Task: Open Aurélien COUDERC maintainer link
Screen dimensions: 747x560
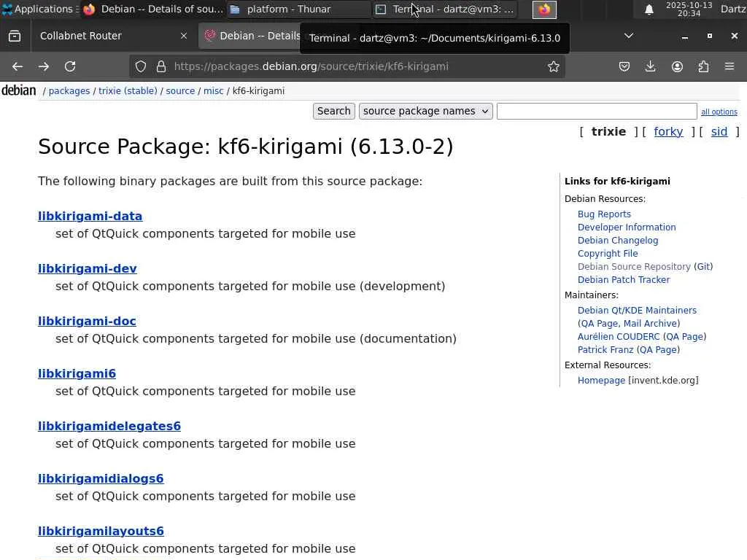Action: click(x=619, y=337)
